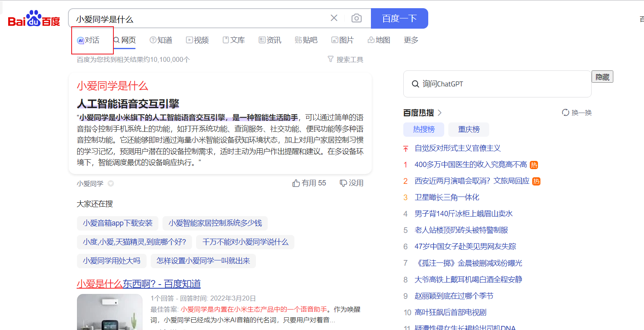Expand dropdown next to 小爱同学 source

pyautogui.click(x=111, y=183)
